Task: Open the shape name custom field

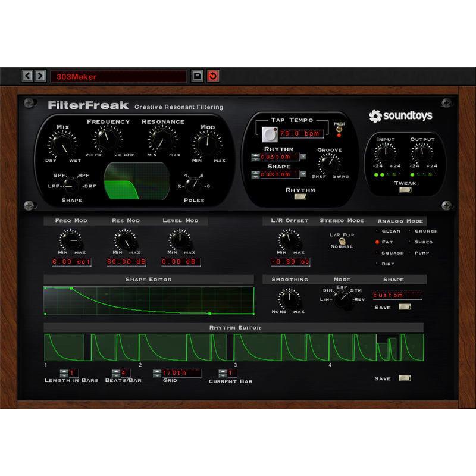Action: (397, 295)
